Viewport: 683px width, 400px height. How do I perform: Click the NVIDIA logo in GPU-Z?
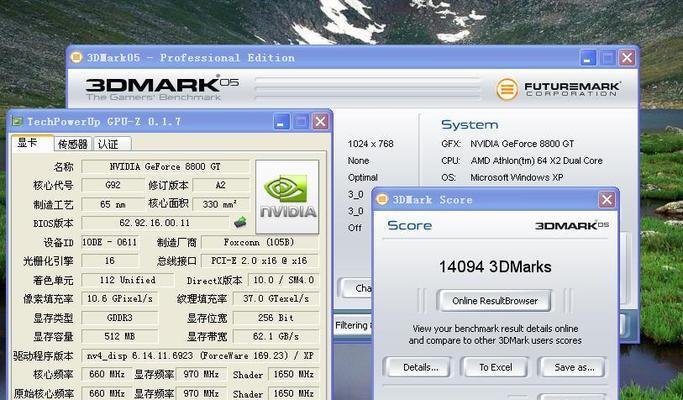287,197
